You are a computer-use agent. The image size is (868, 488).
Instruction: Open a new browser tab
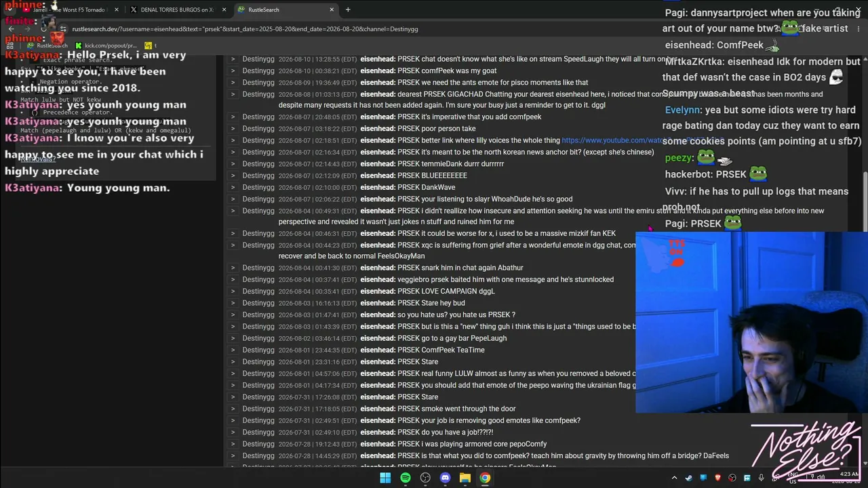(x=348, y=9)
